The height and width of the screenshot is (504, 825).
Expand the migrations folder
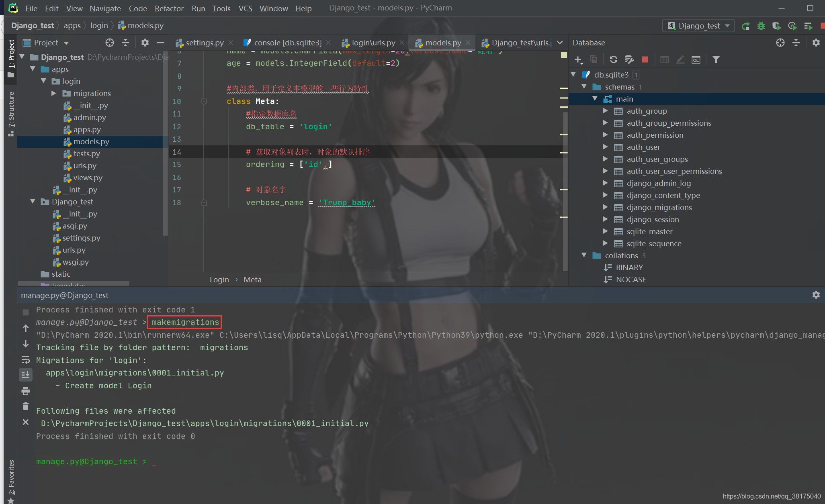tap(54, 93)
